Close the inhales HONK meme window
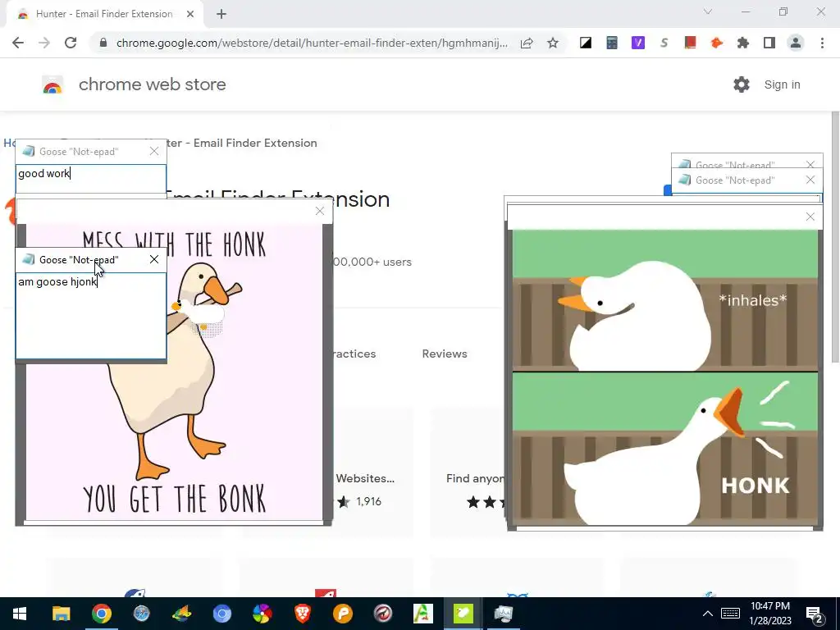This screenshot has height=630, width=840. coord(810,217)
